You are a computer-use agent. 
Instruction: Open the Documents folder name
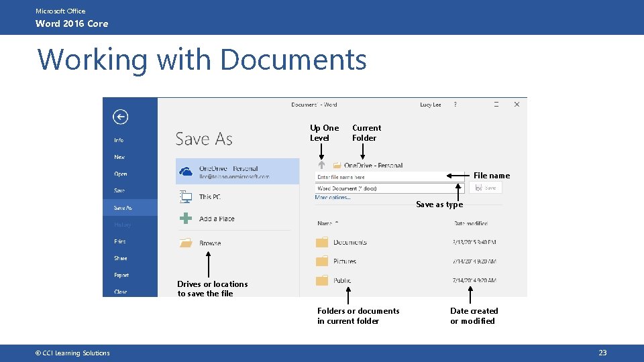(x=350, y=242)
